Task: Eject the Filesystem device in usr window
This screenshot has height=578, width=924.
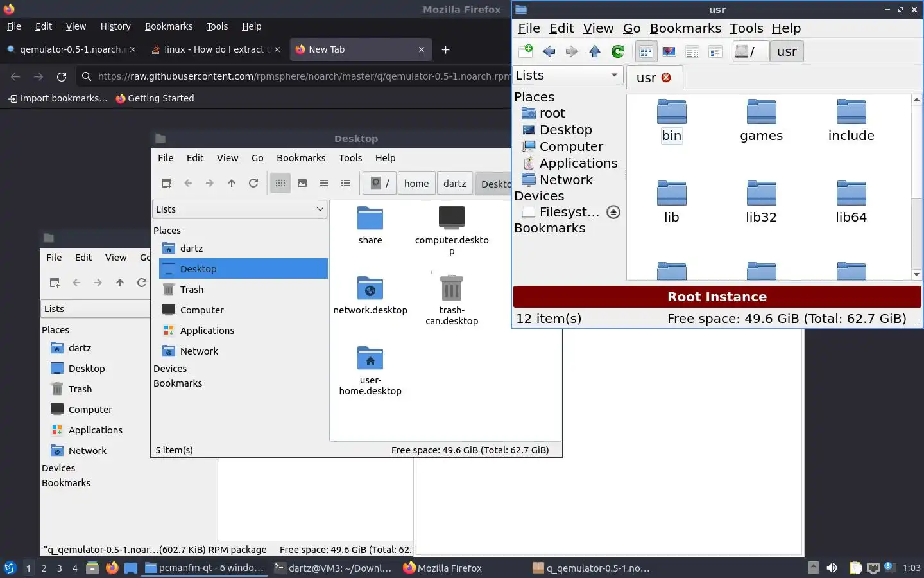Action: pyautogui.click(x=613, y=212)
